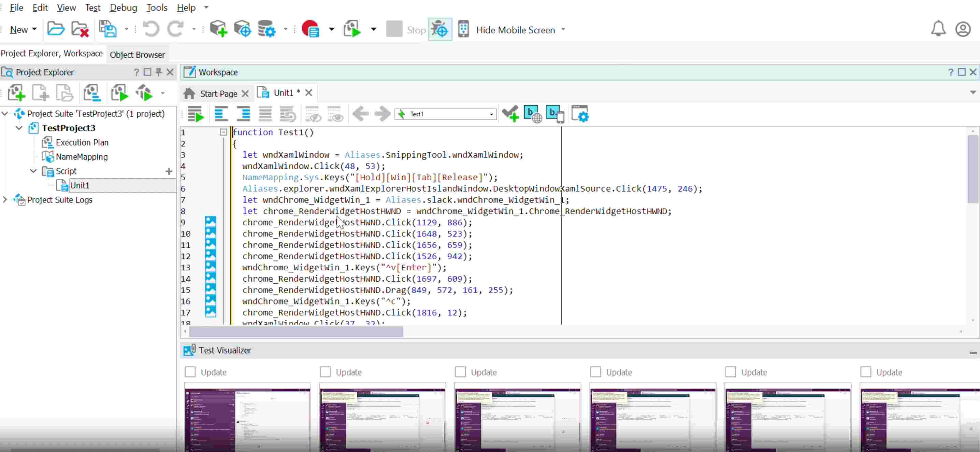Screen dimensions: 980x452
Task: Click the forward navigation arrow icon
Action: (x=382, y=113)
